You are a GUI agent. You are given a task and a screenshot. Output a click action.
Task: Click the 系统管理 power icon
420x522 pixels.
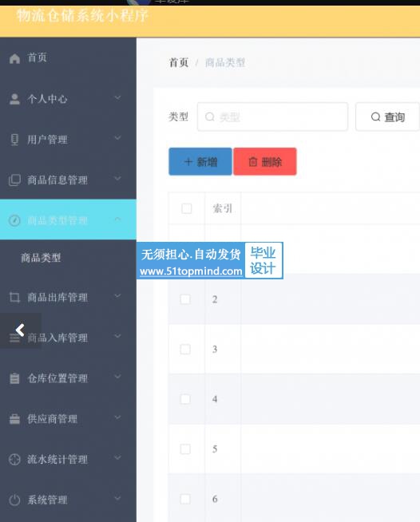coord(14,500)
